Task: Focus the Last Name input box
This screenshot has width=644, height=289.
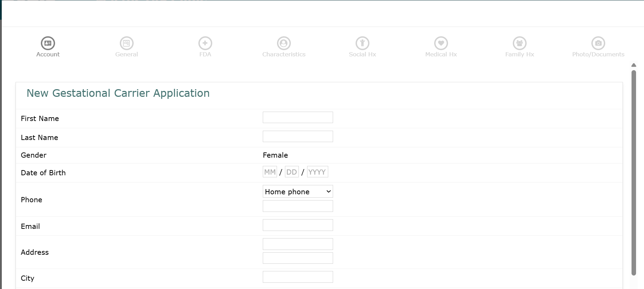Action: point(298,137)
